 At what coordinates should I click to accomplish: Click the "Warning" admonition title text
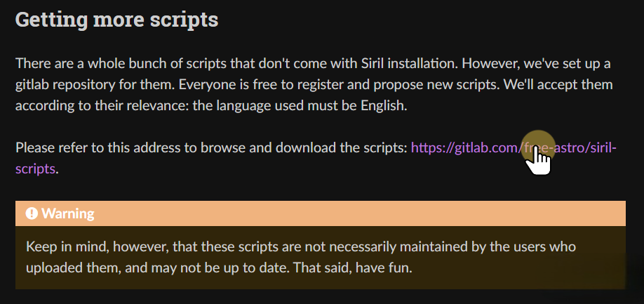point(67,213)
